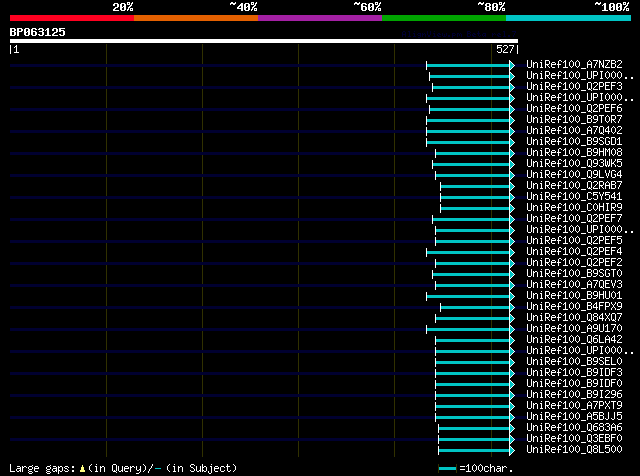Select hit label UniRef100_Q9LVG4

pos(574,175)
